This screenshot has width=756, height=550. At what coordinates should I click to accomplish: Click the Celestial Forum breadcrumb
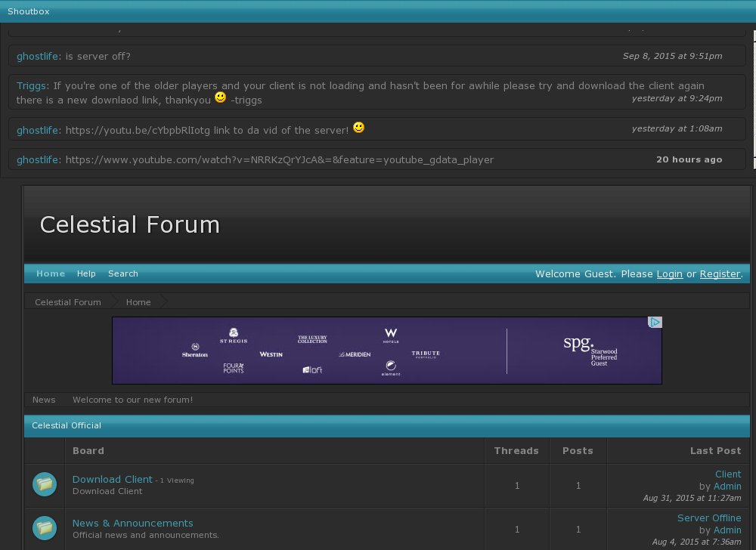68,302
